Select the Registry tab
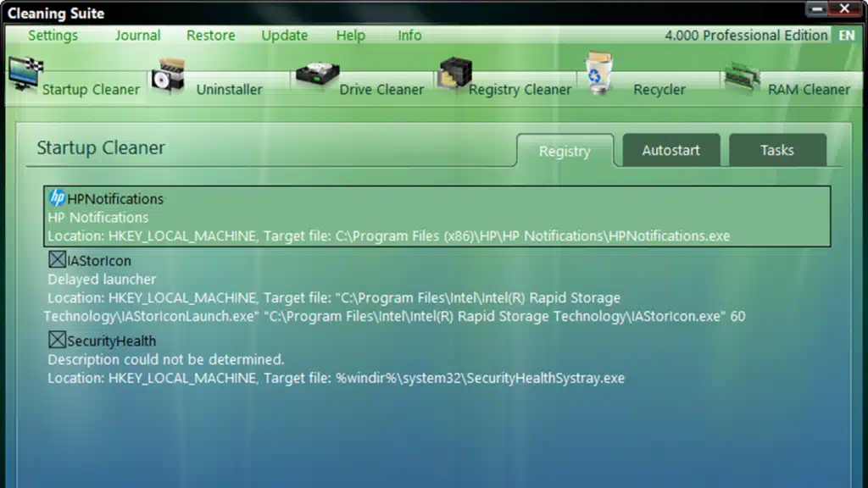Screen dimensions: 868x488 click(x=565, y=151)
